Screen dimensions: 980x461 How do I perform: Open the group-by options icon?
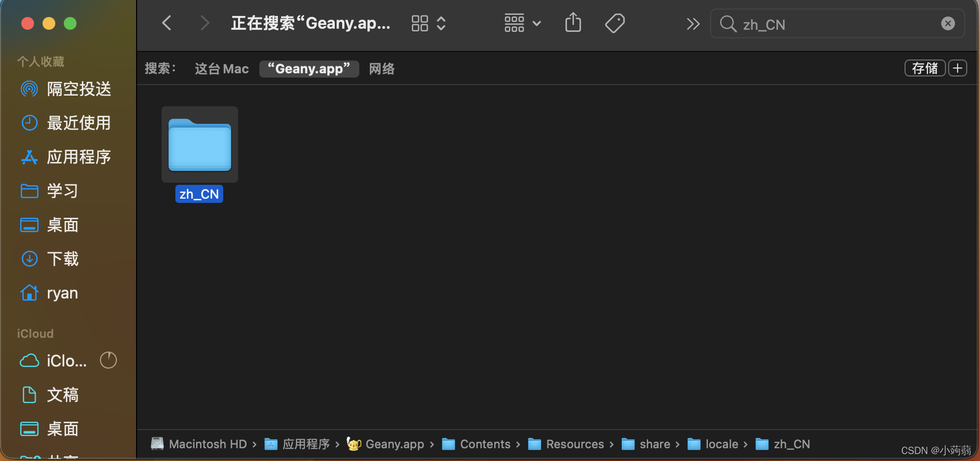pyautogui.click(x=514, y=23)
